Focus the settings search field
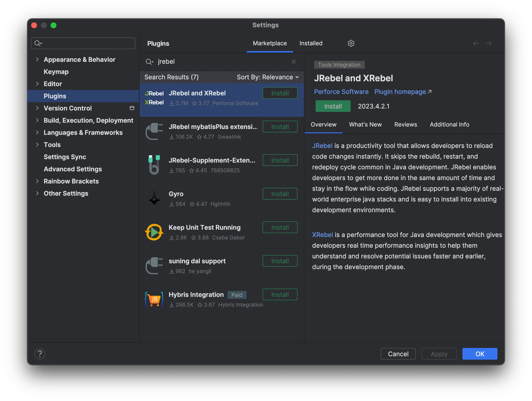532x401 pixels. coord(83,43)
